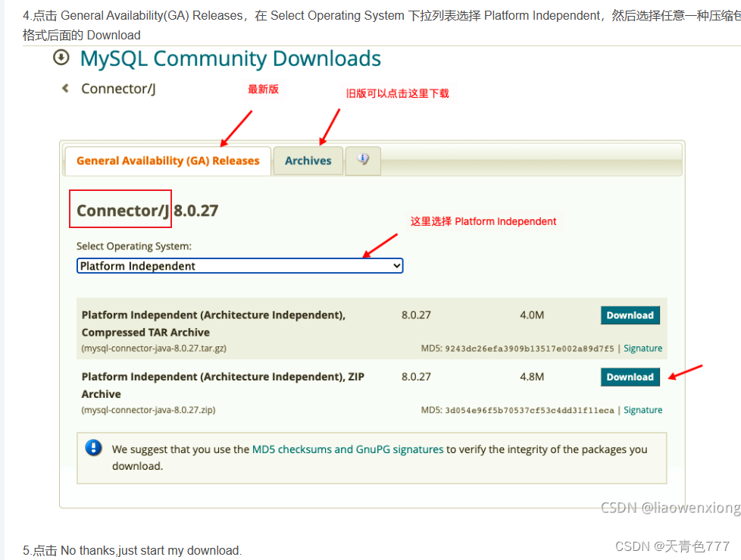Click the download circle icon beside MySQL Community Downloads
The image size is (741, 560).
pos(61,58)
